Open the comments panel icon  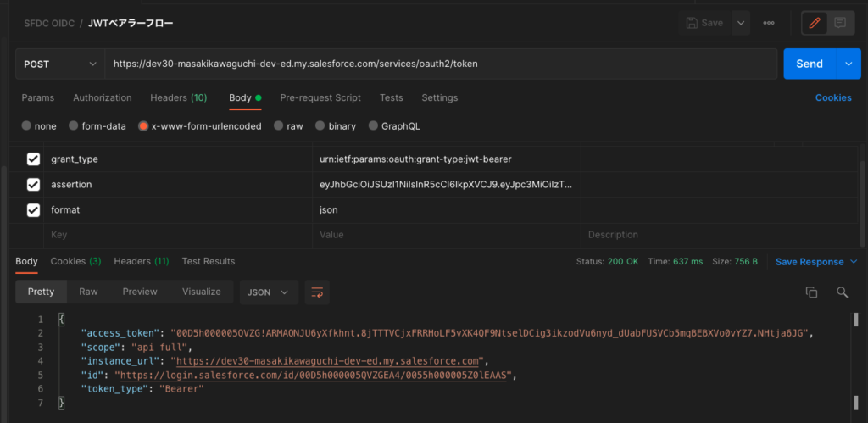(x=840, y=23)
